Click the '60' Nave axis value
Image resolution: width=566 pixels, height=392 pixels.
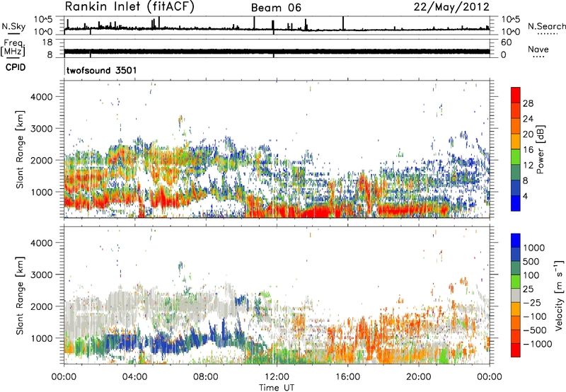506,42
